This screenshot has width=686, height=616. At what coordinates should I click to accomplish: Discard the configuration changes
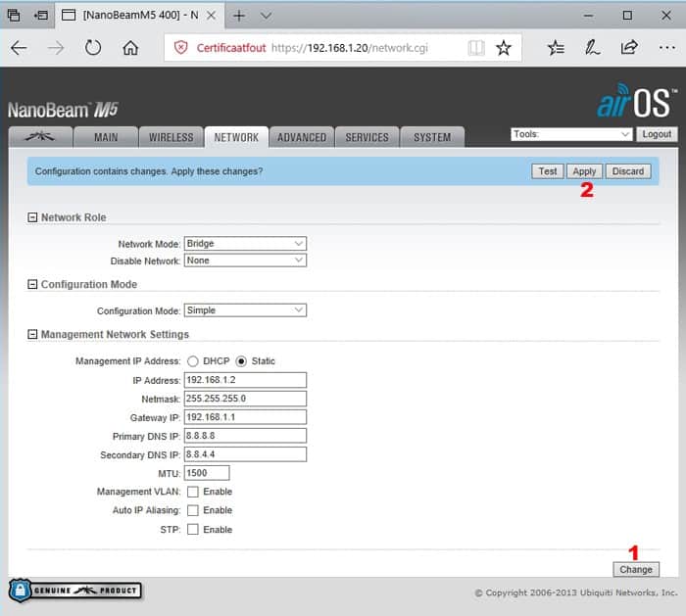[x=628, y=171]
